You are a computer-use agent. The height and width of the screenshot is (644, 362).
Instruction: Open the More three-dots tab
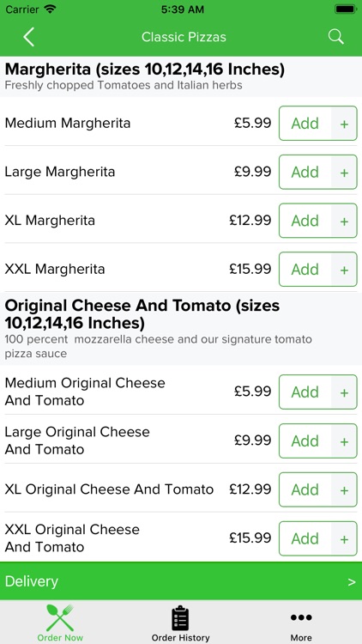301,623
